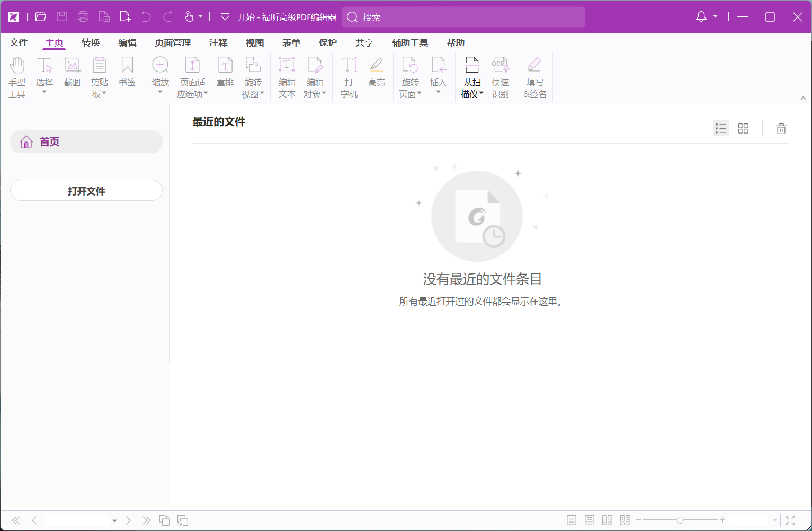Adjust the zoom slider in the status bar
Viewport: 812px width, 531px height.
pos(681,520)
